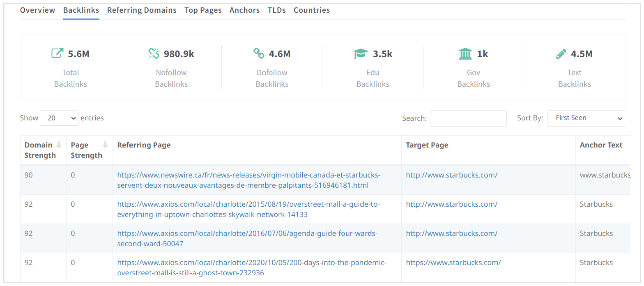Open the newswire.ca referring page link
The width and height of the screenshot is (644, 286).
tap(248, 180)
